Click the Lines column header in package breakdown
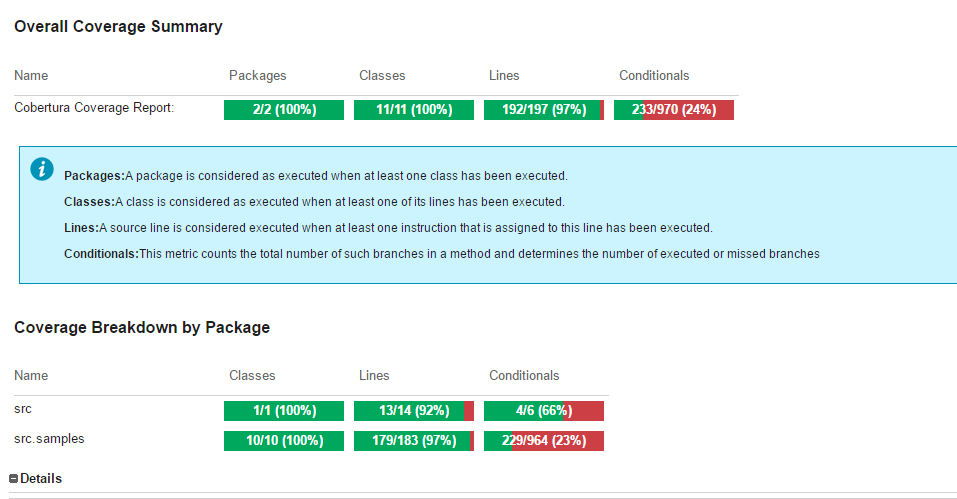Viewport: 957px width, 499px height. point(374,376)
